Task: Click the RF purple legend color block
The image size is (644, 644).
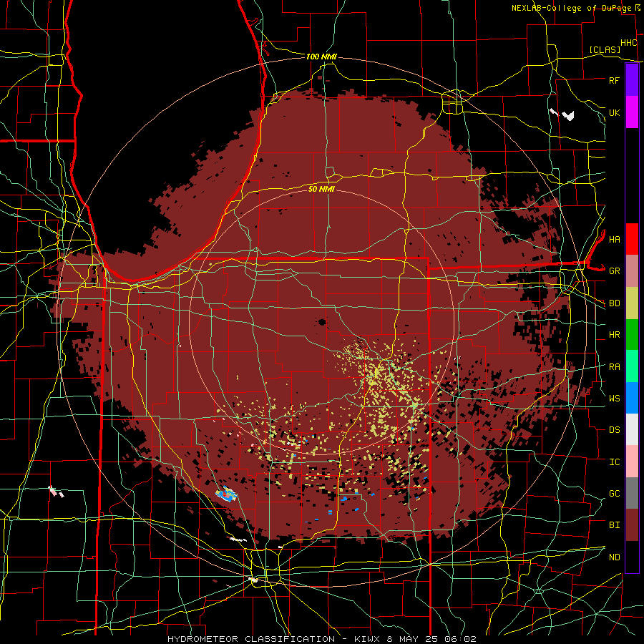Action: pyautogui.click(x=632, y=80)
